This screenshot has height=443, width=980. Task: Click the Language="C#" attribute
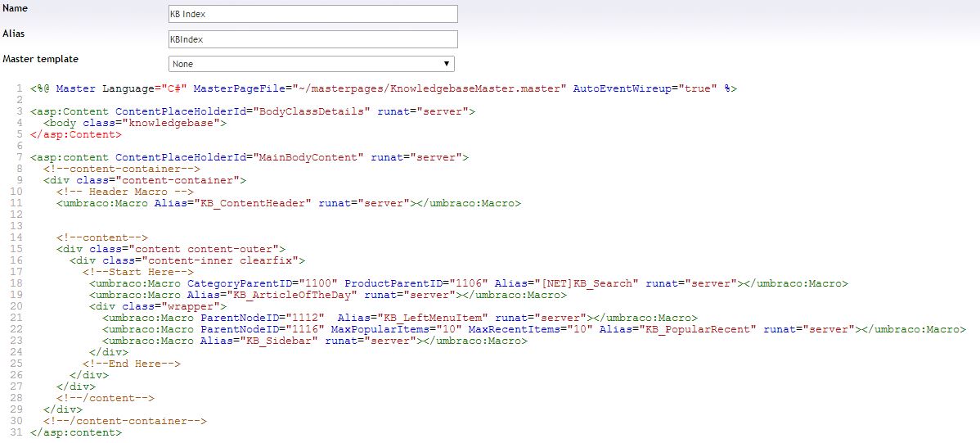click(x=144, y=89)
